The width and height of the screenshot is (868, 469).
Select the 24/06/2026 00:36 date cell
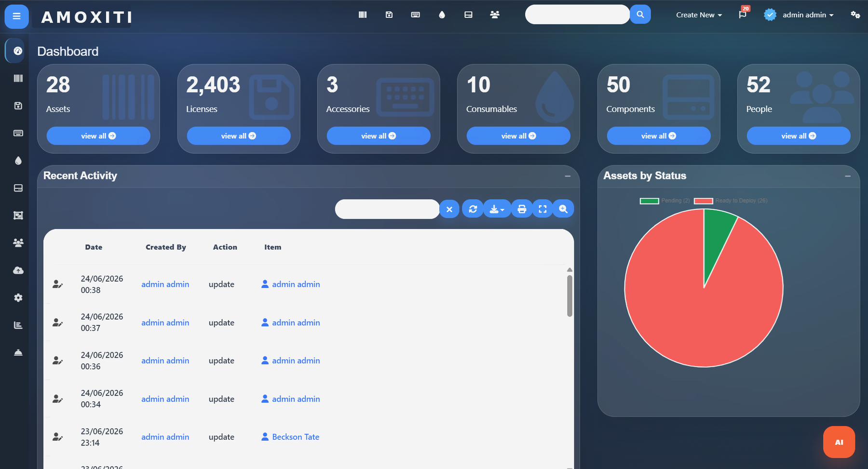tap(102, 361)
